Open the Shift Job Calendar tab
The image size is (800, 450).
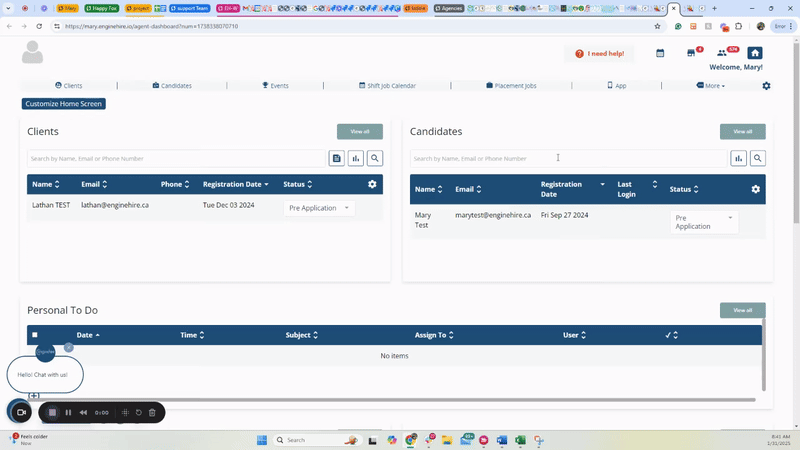point(387,86)
